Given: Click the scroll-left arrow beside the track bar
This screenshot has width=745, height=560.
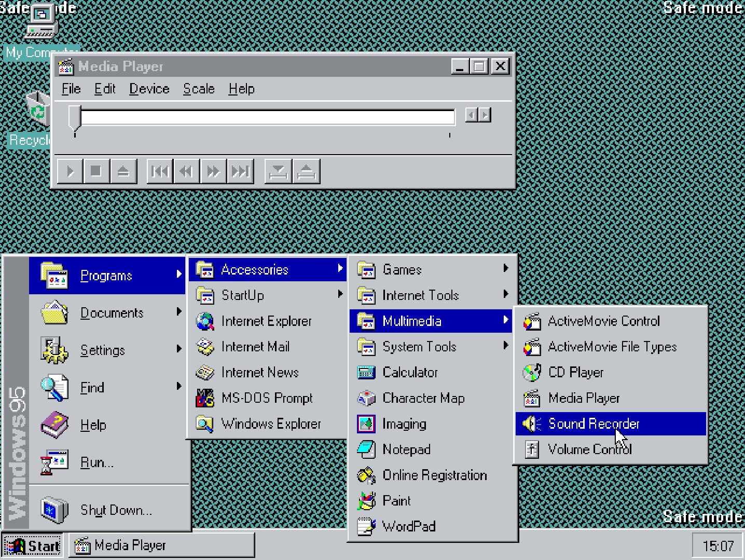Looking at the screenshot, I should (x=471, y=115).
